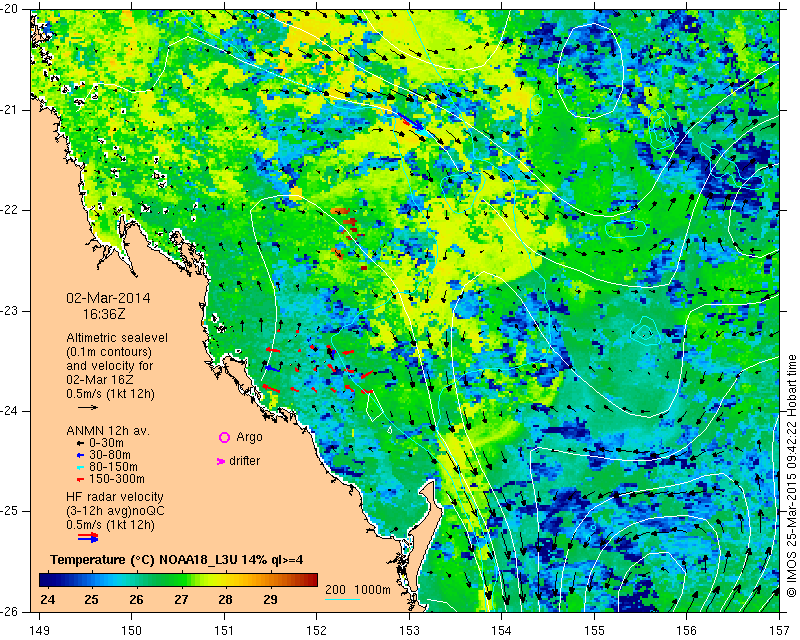Click the '25' color bar tick label
The height and width of the screenshot is (640, 800).
point(92,599)
